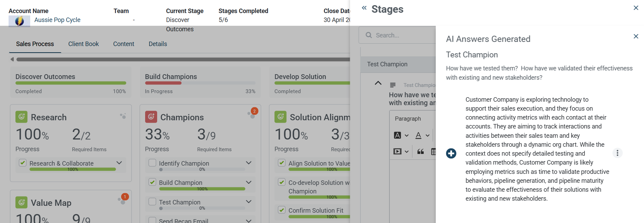Check the Identify Champion checkbox
The width and height of the screenshot is (644, 223).
click(x=152, y=163)
